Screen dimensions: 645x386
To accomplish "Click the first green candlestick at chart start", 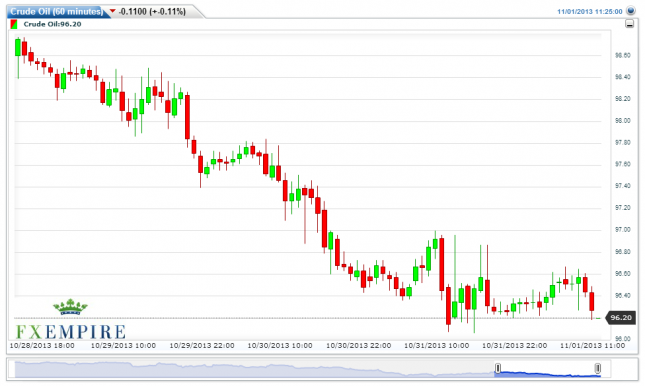I will tap(18, 48).
